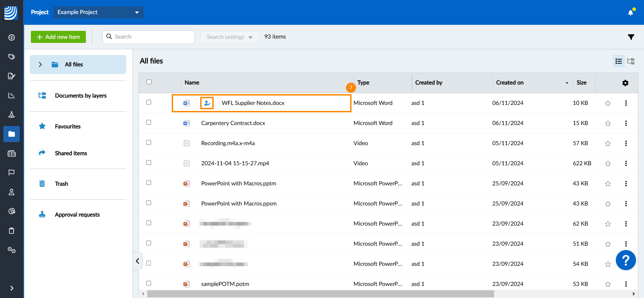Sort by the Size column header
Image resolution: width=644 pixels, height=298 pixels.
coord(582,82)
